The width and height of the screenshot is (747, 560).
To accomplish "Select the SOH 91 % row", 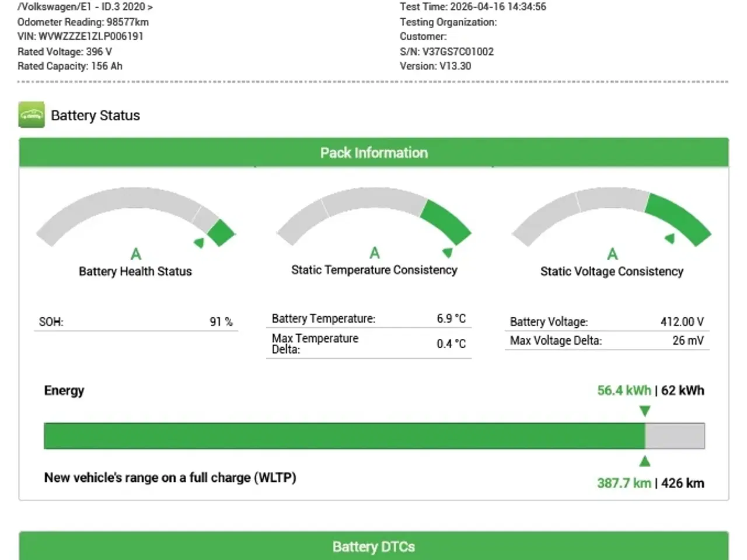I will pos(135,322).
